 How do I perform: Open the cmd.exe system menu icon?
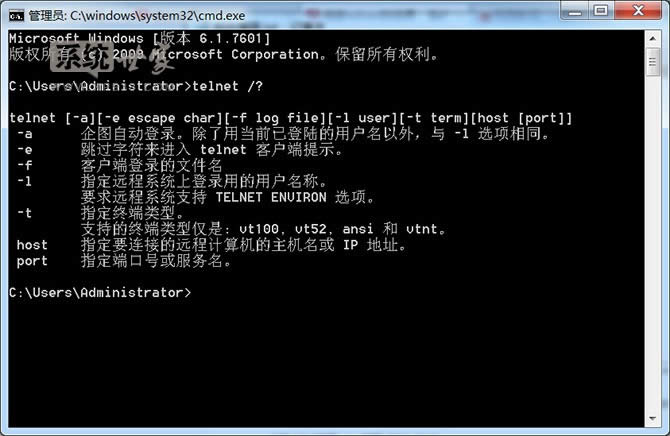pyautogui.click(x=16, y=16)
